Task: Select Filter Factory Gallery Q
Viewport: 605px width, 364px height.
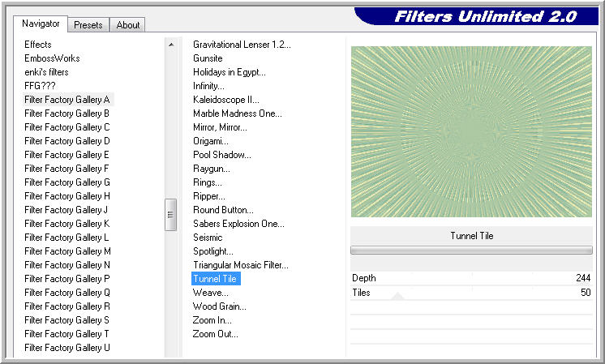Action: coord(67,293)
